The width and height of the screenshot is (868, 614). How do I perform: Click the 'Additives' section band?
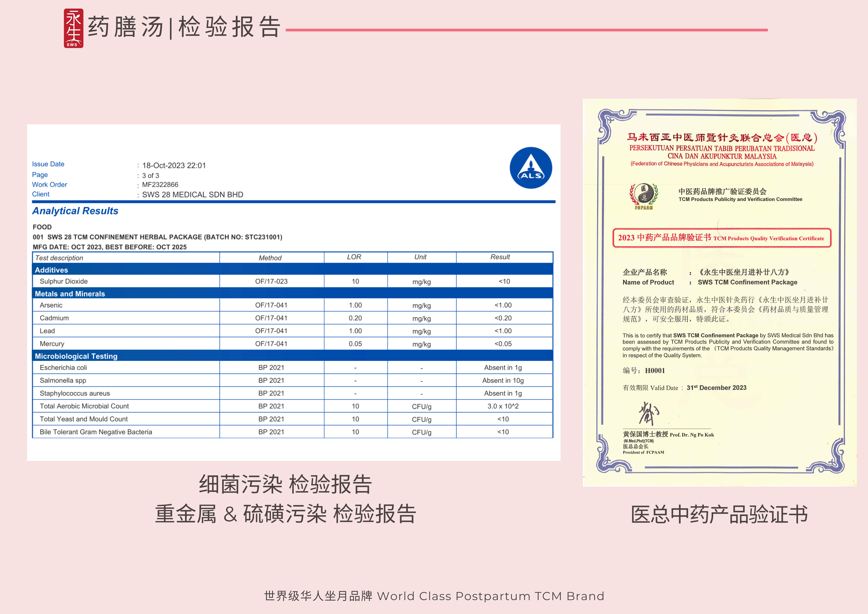293,270
